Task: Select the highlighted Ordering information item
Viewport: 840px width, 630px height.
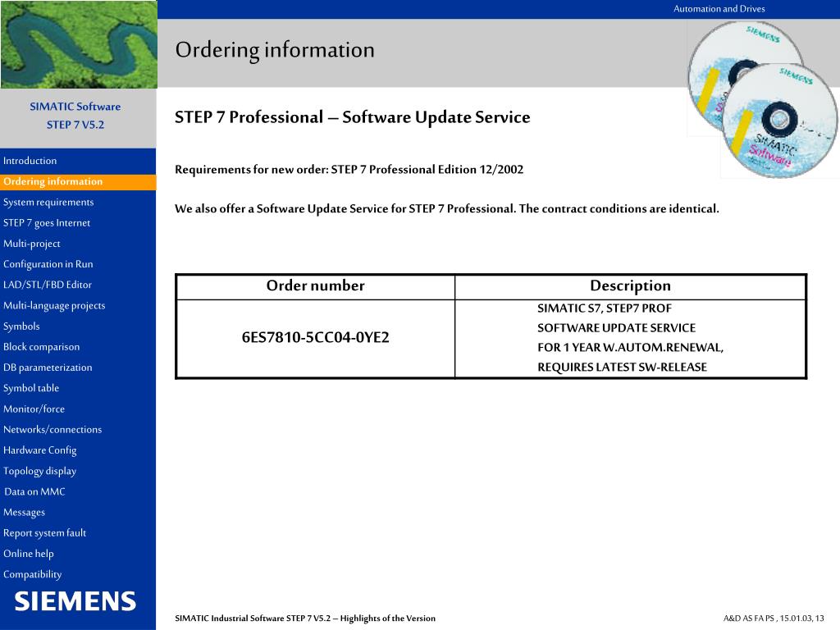Action: pyautogui.click(x=78, y=181)
